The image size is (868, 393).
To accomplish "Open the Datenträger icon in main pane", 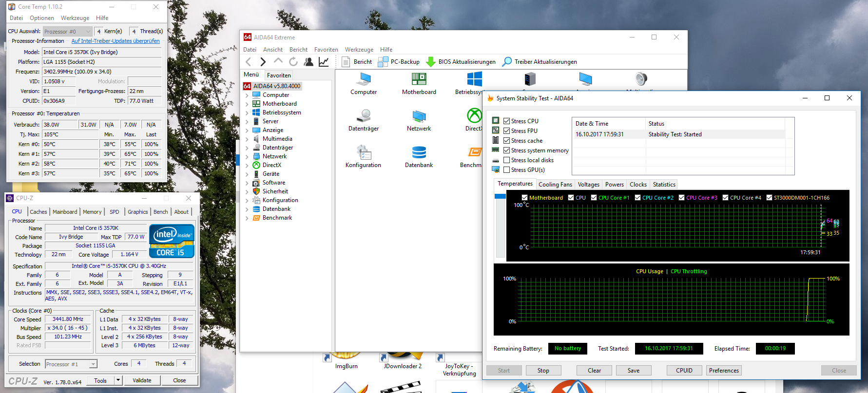I will click(x=364, y=120).
